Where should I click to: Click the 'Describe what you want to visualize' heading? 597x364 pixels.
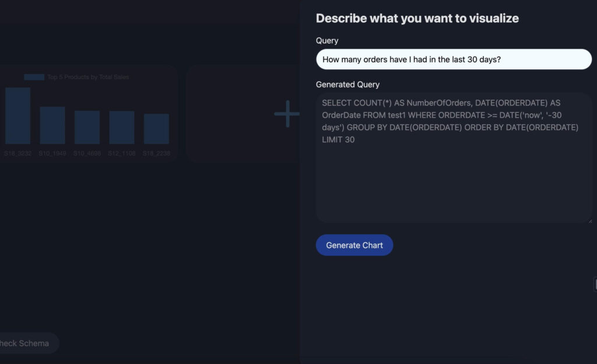(x=417, y=18)
